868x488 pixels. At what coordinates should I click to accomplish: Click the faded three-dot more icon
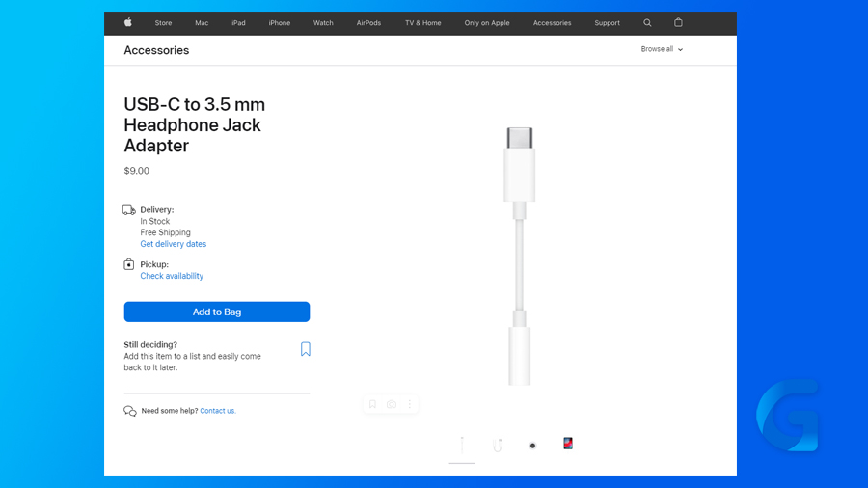click(410, 404)
